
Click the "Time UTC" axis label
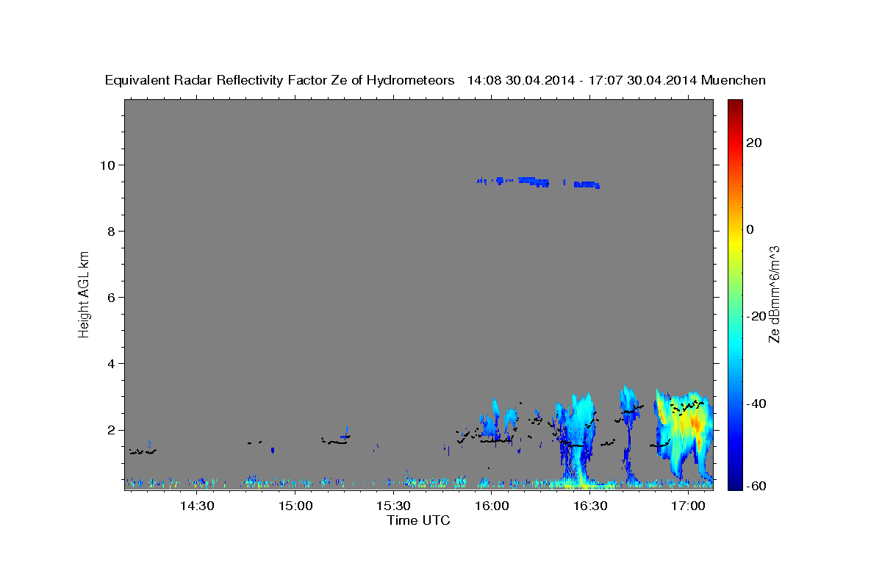(x=418, y=520)
